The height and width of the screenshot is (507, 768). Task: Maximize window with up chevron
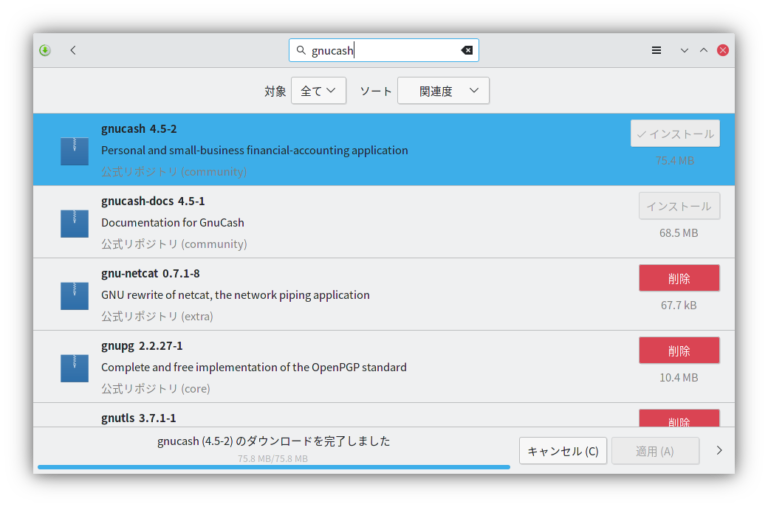point(703,50)
